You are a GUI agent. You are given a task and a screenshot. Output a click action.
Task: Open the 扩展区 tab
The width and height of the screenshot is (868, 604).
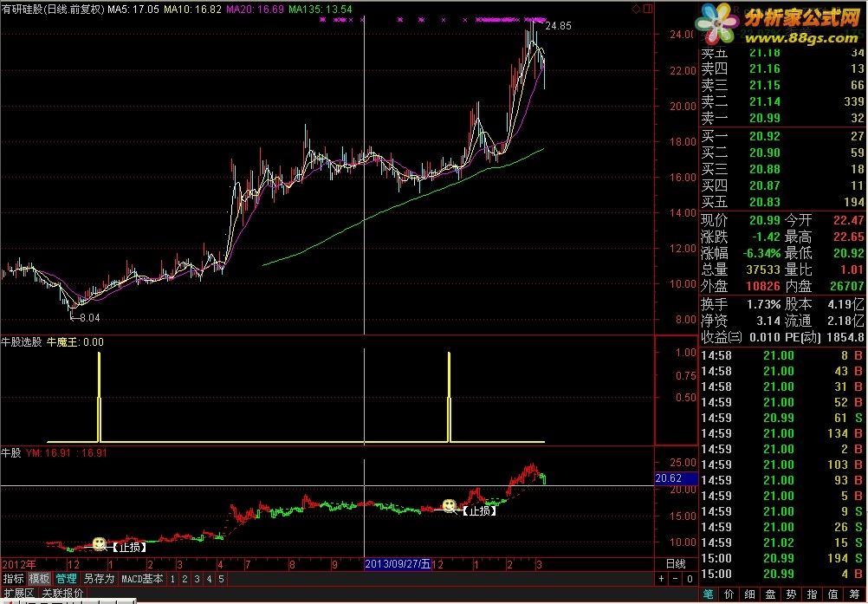[x=17, y=593]
